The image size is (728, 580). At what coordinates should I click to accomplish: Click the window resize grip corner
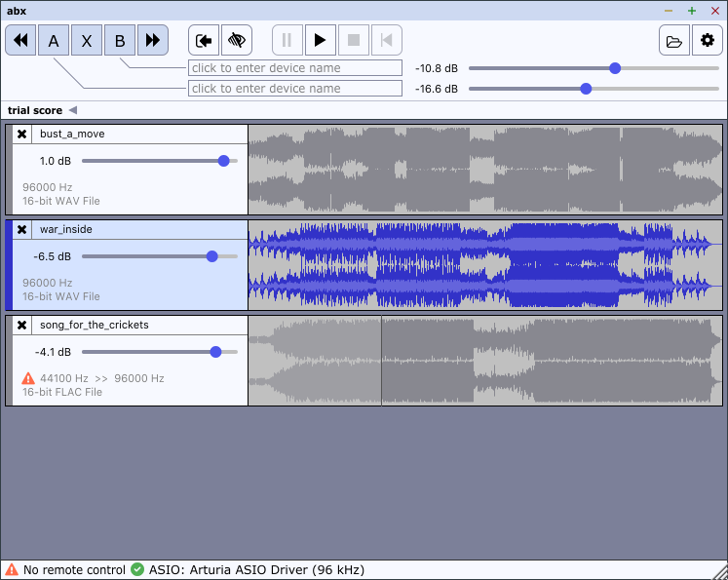point(720,572)
